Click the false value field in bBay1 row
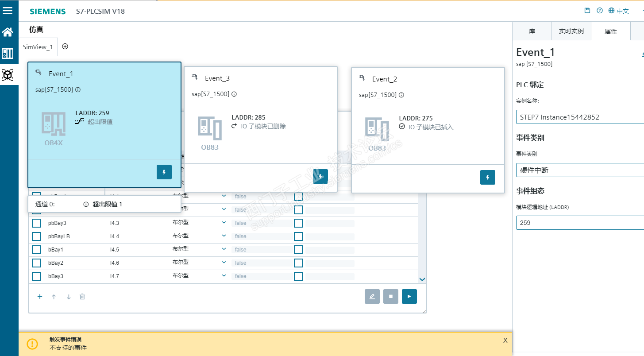This screenshot has height=356, width=644. point(262,250)
